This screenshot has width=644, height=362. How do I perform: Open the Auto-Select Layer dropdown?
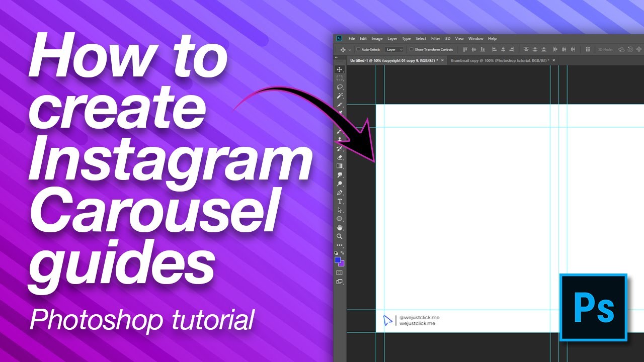pyautogui.click(x=394, y=49)
